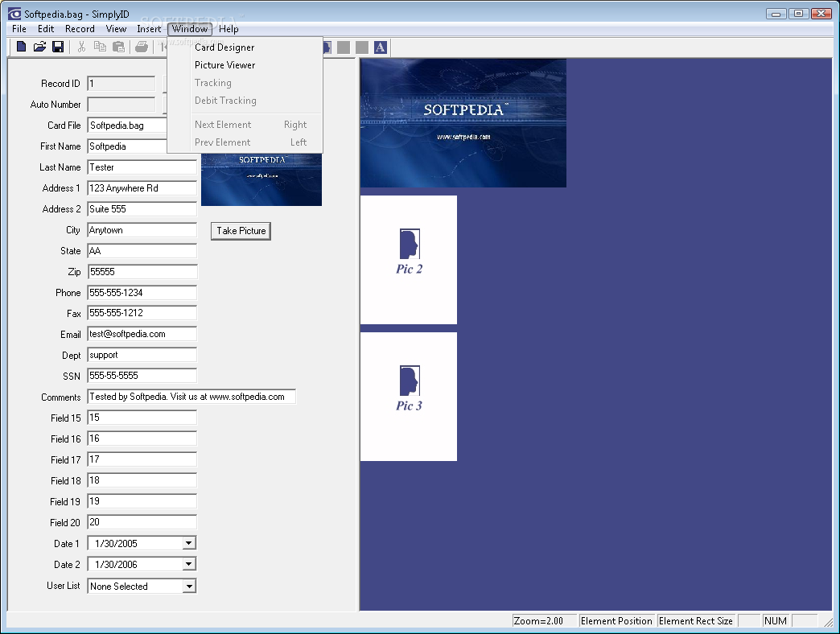
Task: Open the View menu
Action: click(116, 29)
